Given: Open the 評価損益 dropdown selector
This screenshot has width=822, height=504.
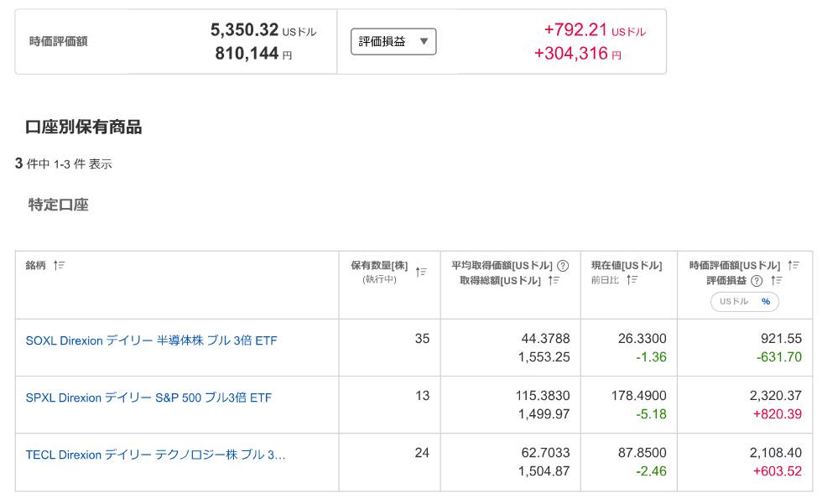Looking at the screenshot, I should tap(393, 41).
